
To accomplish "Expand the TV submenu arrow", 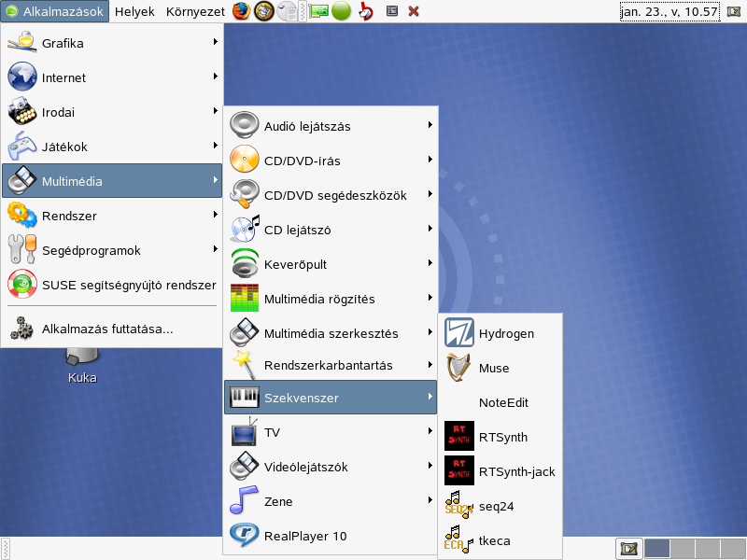I will coord(430,431).
